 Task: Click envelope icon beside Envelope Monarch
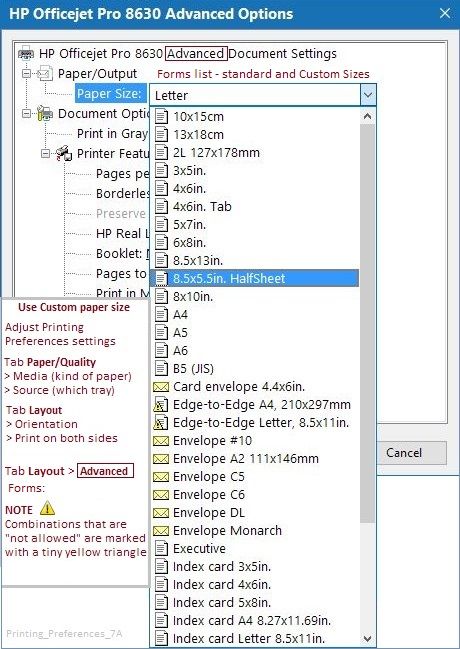pos(161,531)
